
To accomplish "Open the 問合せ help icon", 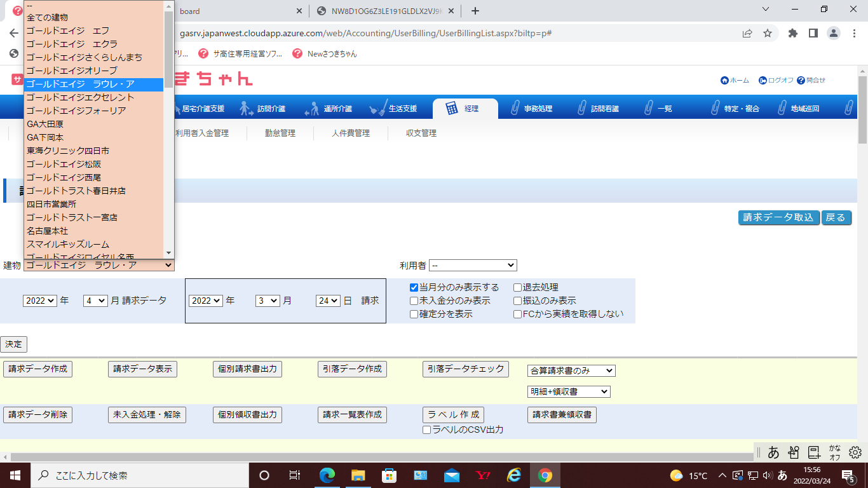I will click(801, 80).
